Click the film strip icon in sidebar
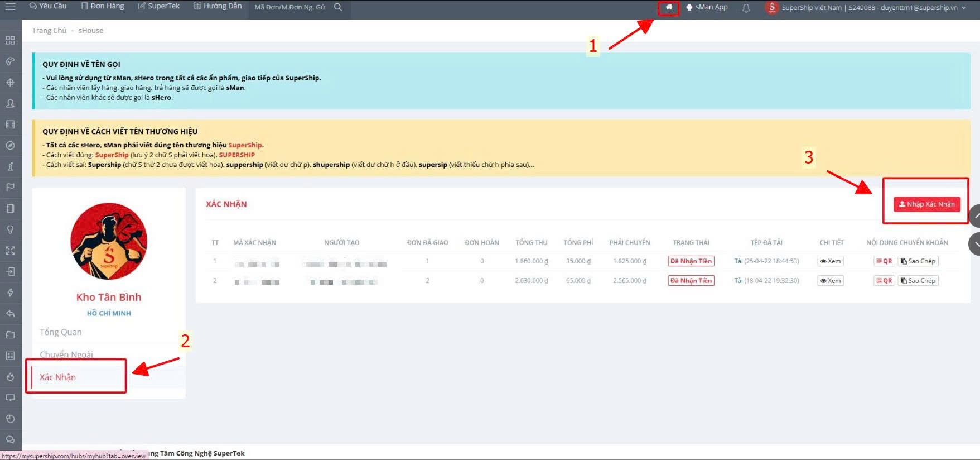Viewport: 980px width, 460px height. [10, 124]
